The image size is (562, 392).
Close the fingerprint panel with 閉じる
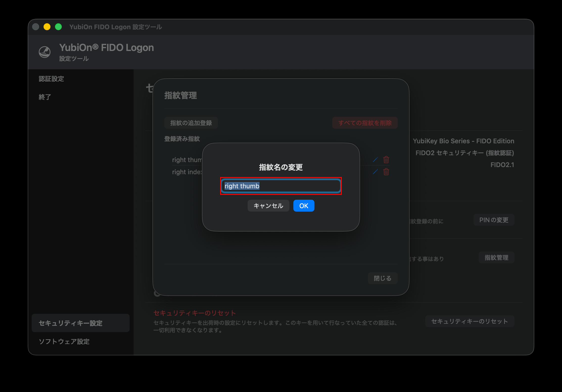[x=383, y=278]
